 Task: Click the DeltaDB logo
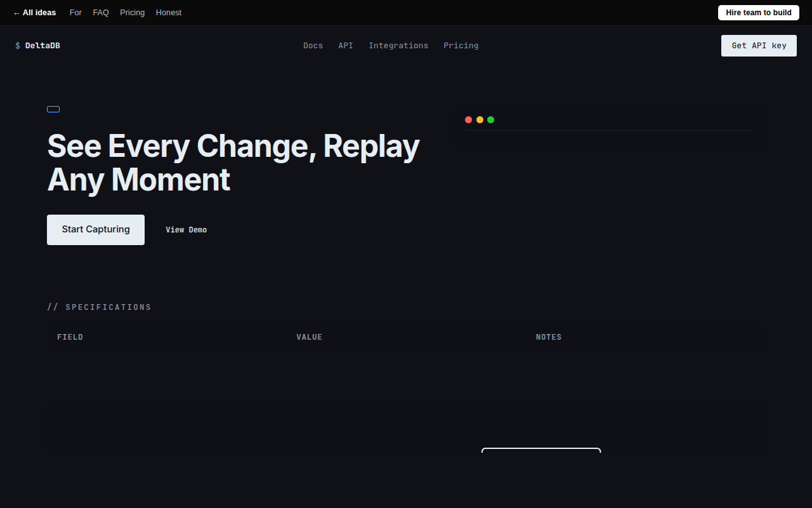pos(37,46)
